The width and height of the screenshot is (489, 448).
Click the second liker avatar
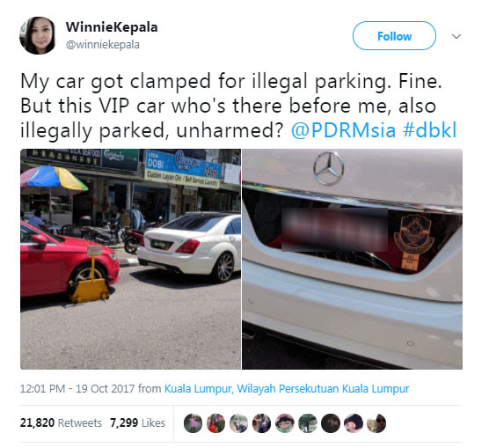point(215,423)
